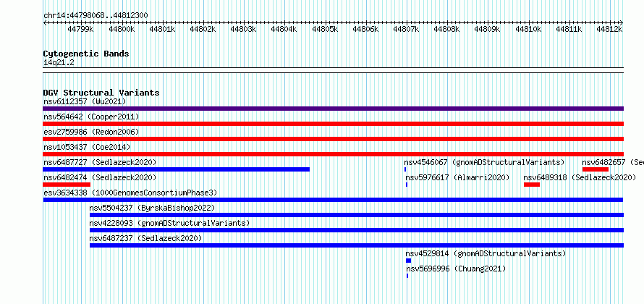Click nsv6482657 variant label

tap(613, 162)
